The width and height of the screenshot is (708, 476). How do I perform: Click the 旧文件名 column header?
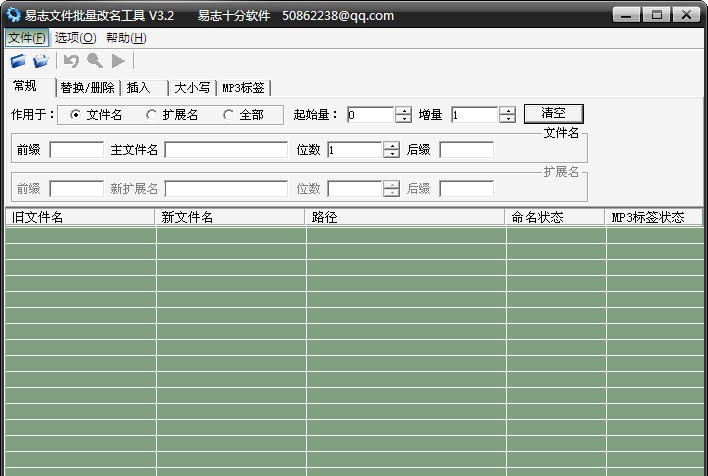tap(79, 217)
